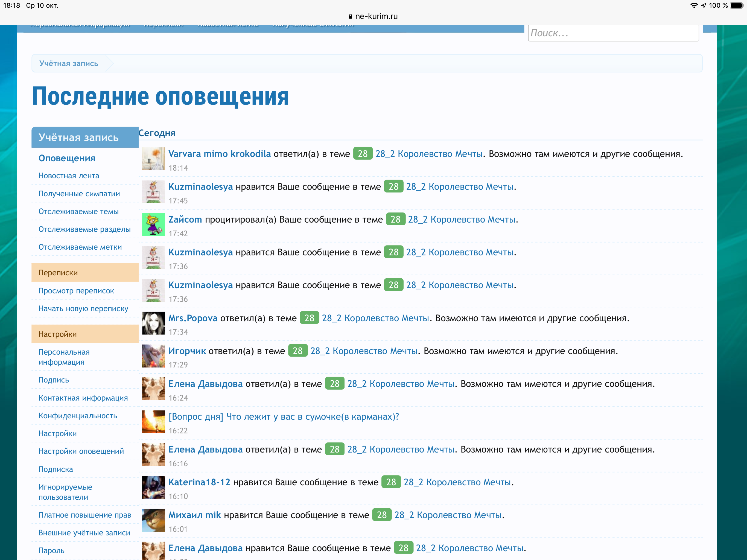
Task: Click Игорчик's avatar picture
Action: (153, 356)
